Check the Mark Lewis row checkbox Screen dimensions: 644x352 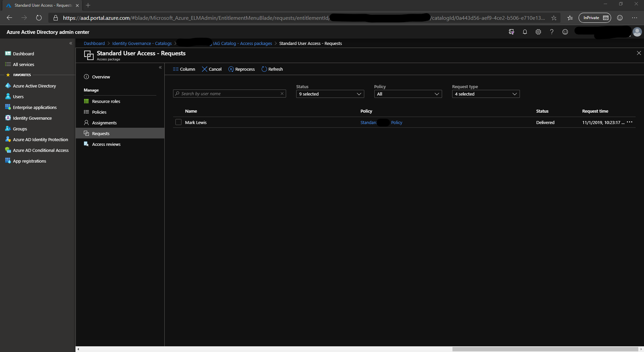(178, 122)
